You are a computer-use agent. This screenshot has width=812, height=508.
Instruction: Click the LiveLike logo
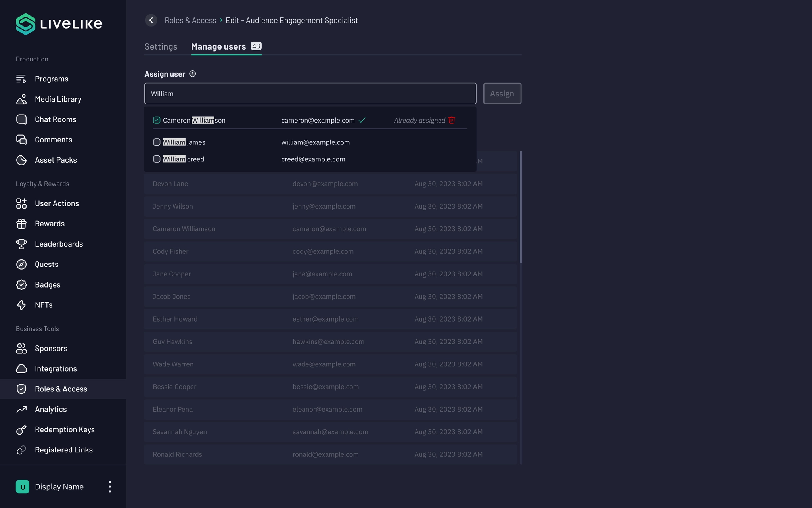[59, 24]
